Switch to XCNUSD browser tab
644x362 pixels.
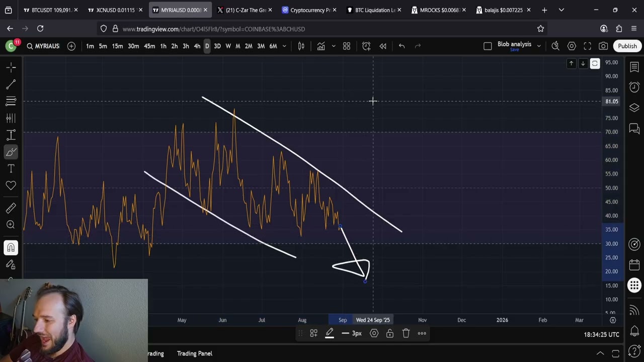(x=115, y=10)
